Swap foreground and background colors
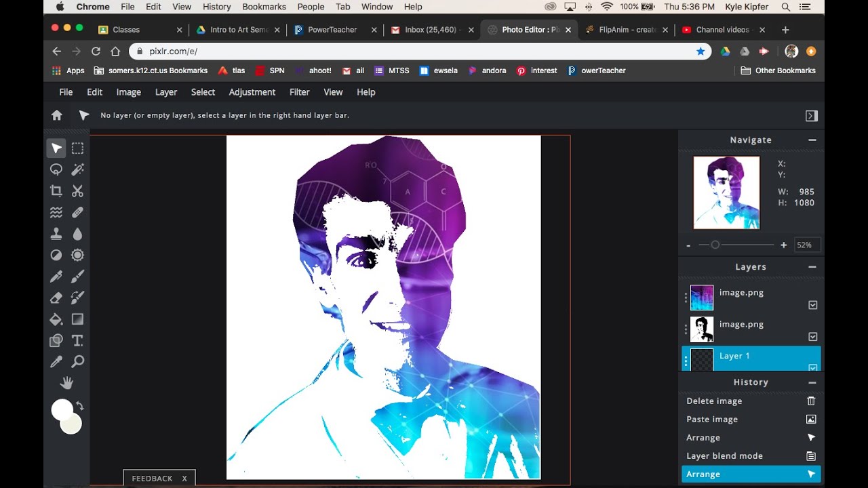Viewport: 868px width, 488px height. pos(80,406)
